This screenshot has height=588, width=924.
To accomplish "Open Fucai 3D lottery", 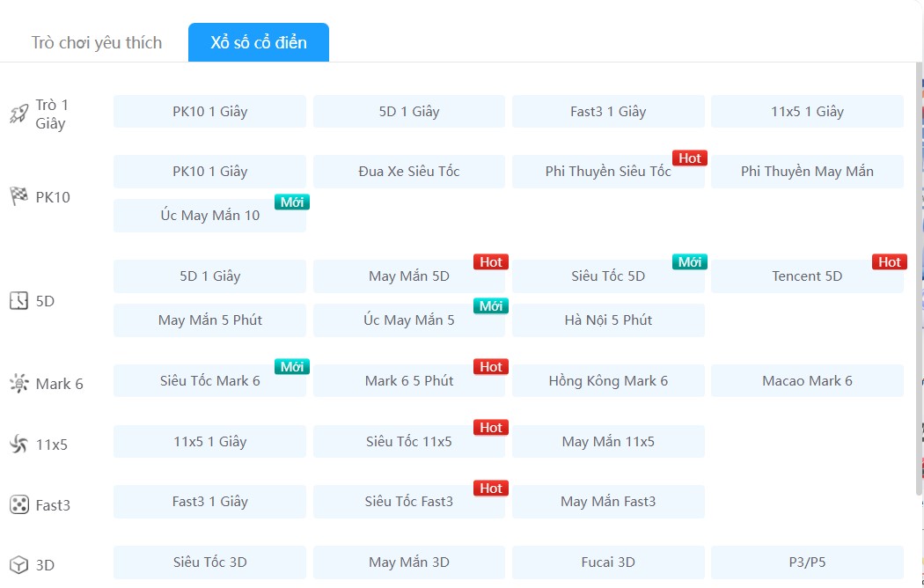I will tap(608, 562).
